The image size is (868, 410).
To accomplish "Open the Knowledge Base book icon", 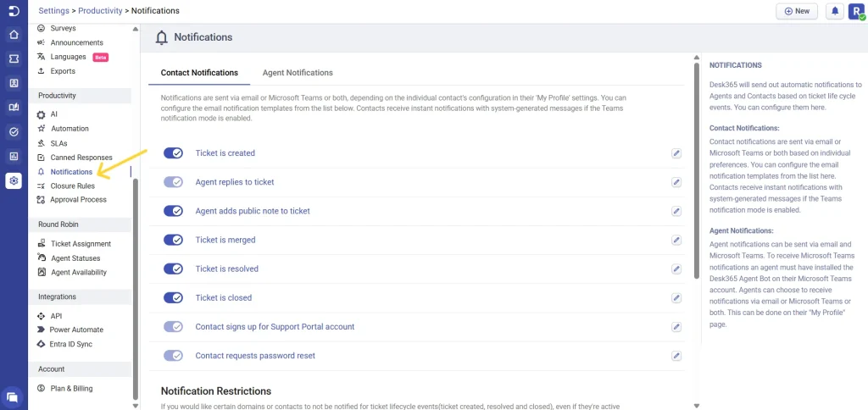I will (x=14, y=108).
